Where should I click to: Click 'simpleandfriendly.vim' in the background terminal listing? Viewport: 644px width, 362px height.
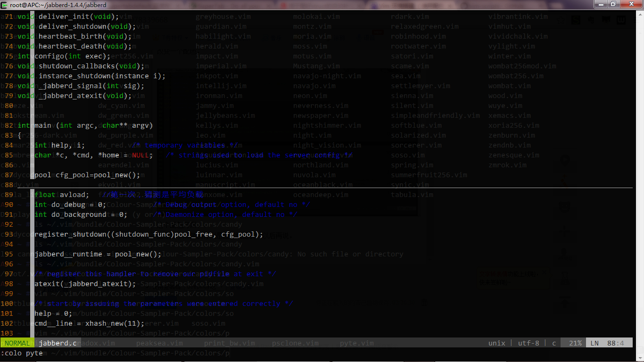click(x=435, y=115)
